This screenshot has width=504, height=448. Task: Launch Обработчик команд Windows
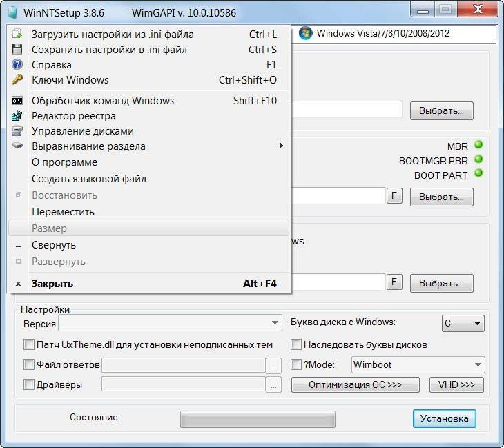(x=149, y=101)
